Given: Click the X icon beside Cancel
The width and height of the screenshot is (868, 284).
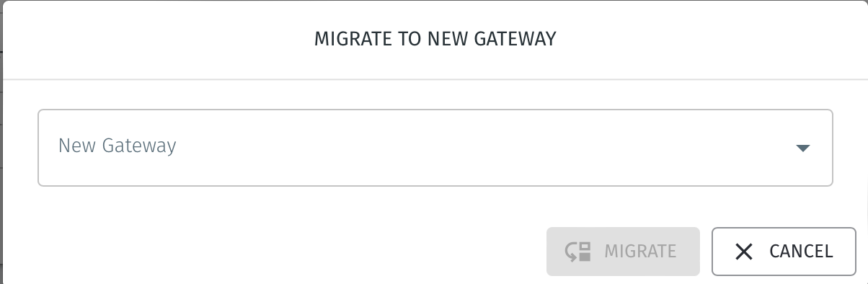Looking at the screenshot, I should pos(744,252).
